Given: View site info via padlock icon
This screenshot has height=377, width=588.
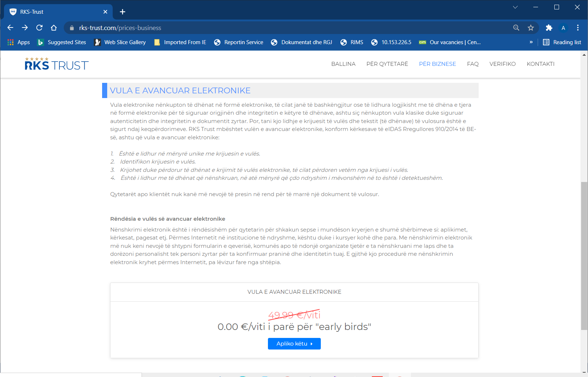Looking at the screenshot, I should (x=72, y=28).
